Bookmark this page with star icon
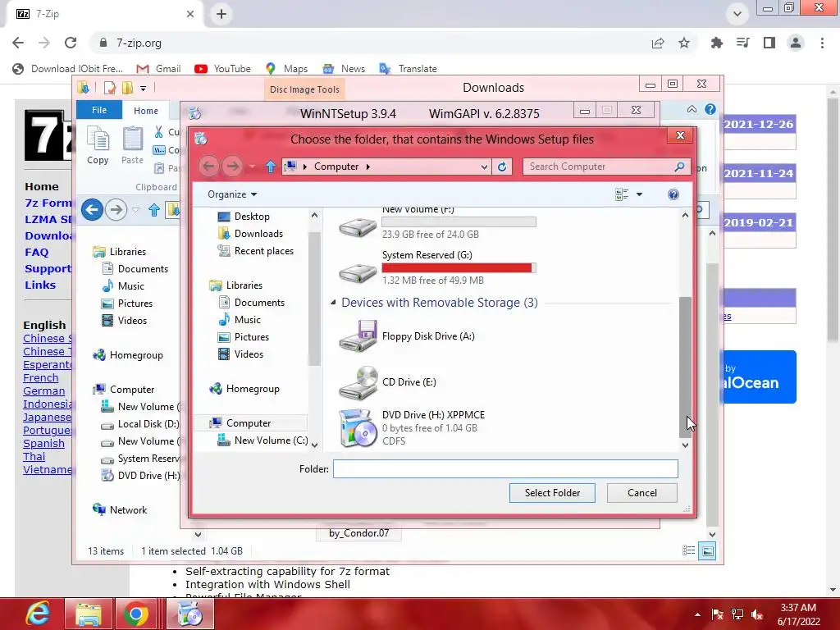The width and height of the screenshot is (840, 630). [x=684, y=43]
